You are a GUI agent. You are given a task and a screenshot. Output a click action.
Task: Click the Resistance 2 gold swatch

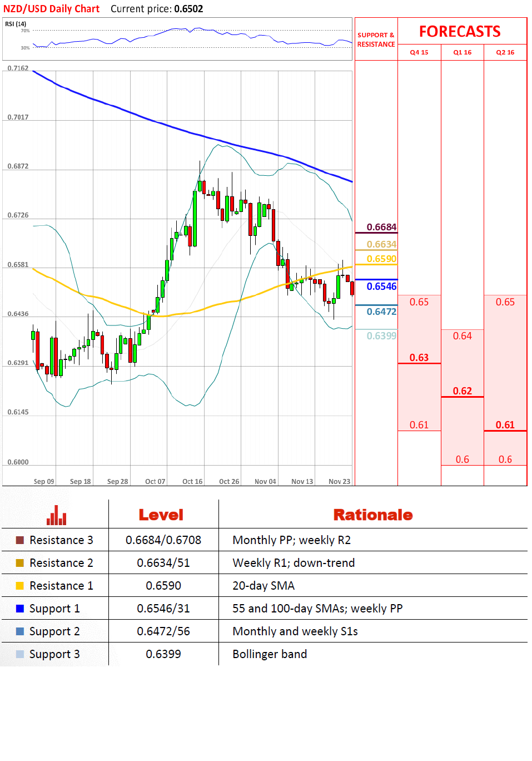pos(20,563)
